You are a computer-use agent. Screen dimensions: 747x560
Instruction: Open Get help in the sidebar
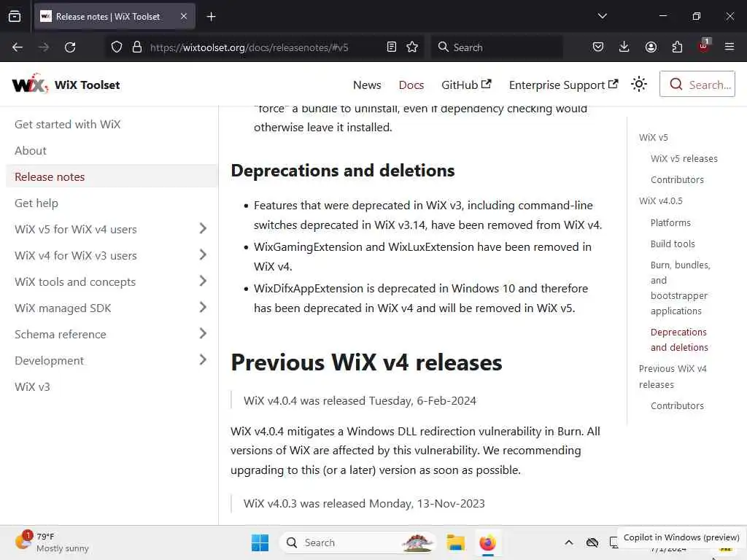coord(36,203)
